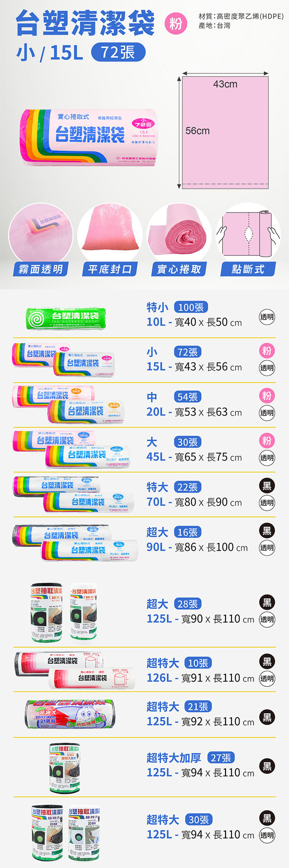Select the 黑 badge for 特大 70L
The image size is (289, 868).
click(x=267, y=486)
